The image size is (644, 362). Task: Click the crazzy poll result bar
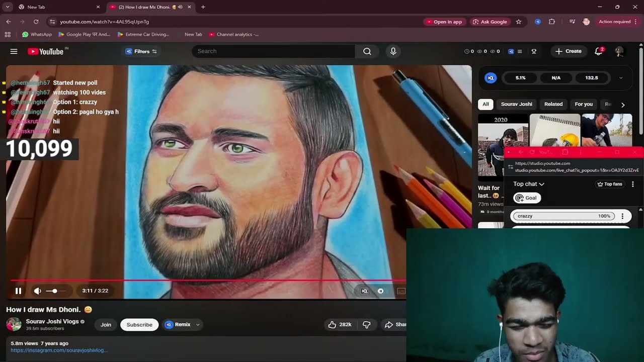coord(563,216)
